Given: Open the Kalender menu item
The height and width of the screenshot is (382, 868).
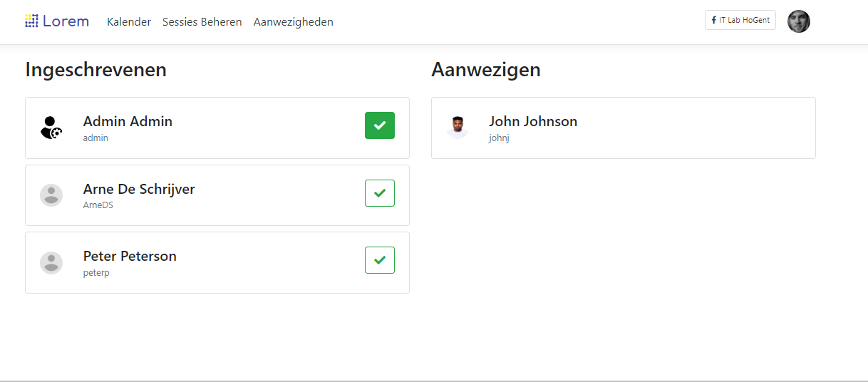Looking at the screenshot, I should pos(129,22).
